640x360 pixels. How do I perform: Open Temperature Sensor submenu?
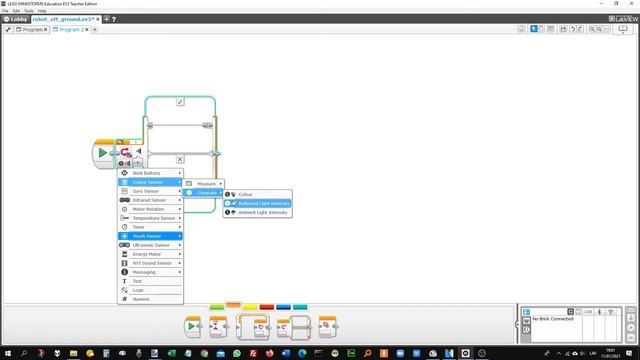pyautogui.click(x=150, y=218)
